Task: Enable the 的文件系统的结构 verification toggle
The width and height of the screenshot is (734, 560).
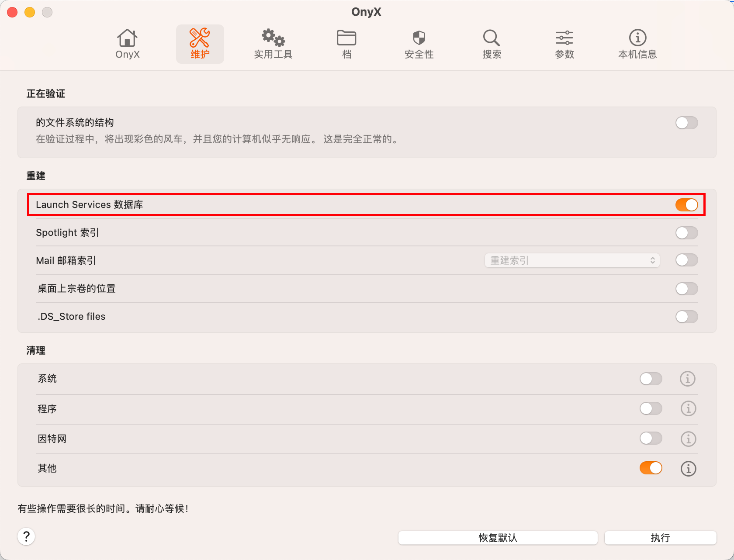Action: 686,123
